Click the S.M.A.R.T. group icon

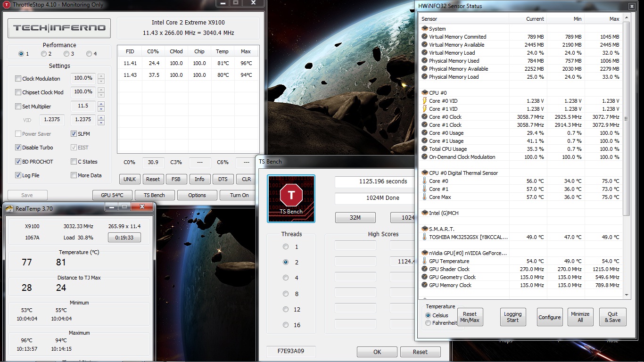(425, 229)
